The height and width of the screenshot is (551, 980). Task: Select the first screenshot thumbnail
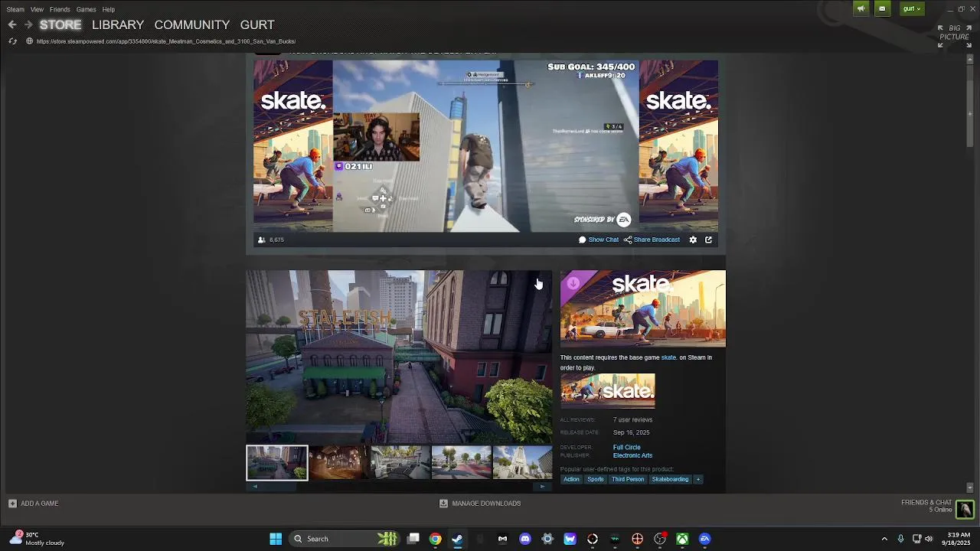(277, 463)
